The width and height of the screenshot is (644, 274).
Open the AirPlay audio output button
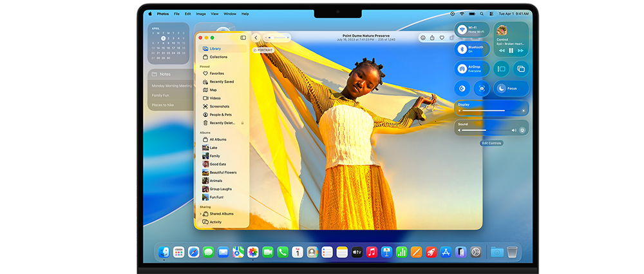click(522, 130)
